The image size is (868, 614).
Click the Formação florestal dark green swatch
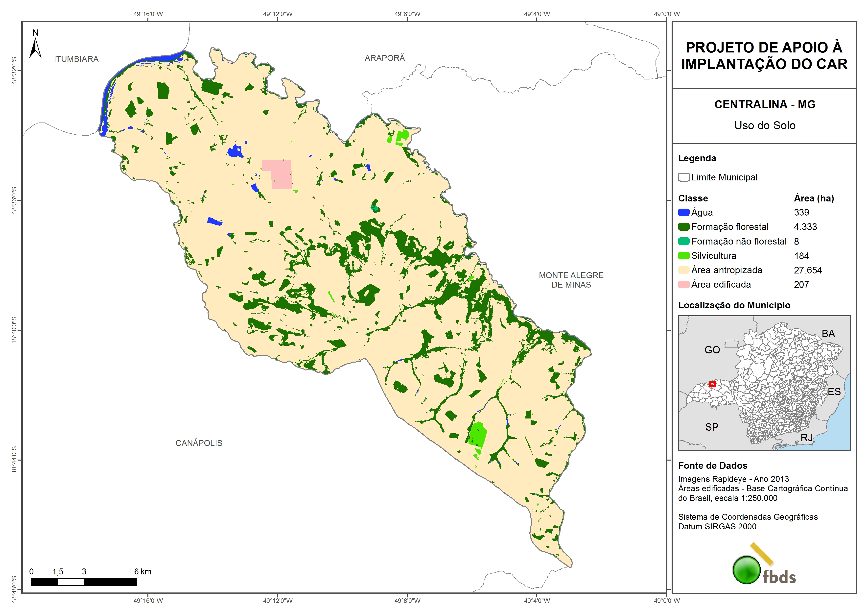pyautogui.click(x=683, y=227)
